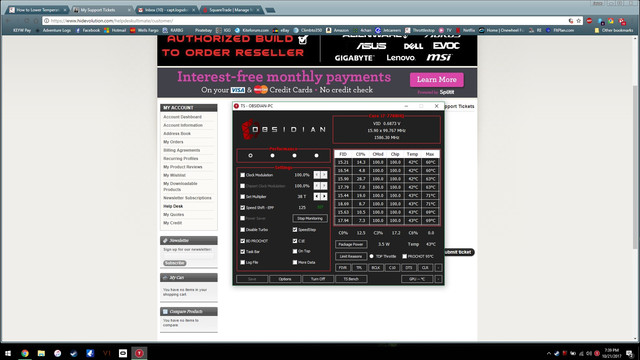Open File Explorer from the taskbar
Screen dimensions: 640x360
pyautogui.click(x=41, y=353)
